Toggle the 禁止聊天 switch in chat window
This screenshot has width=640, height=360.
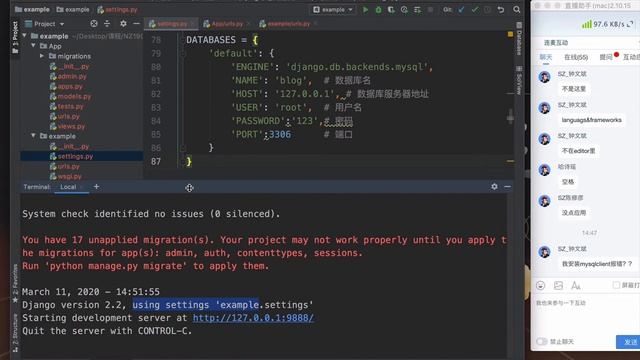click(542, 342)
